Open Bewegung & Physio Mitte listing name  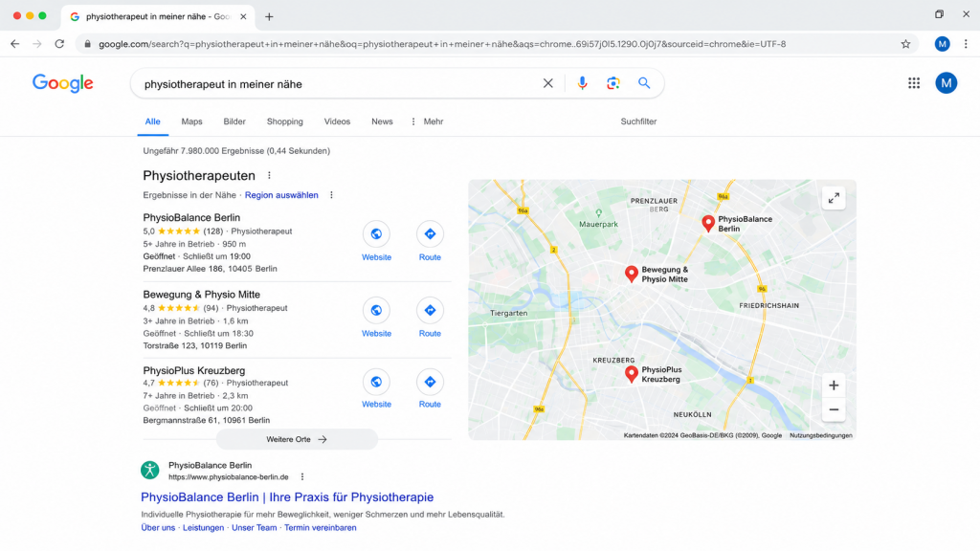201,295
